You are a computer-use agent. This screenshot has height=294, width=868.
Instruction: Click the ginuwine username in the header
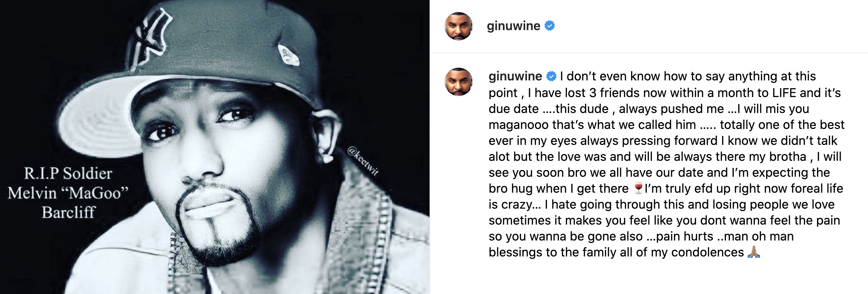(513, 26)
